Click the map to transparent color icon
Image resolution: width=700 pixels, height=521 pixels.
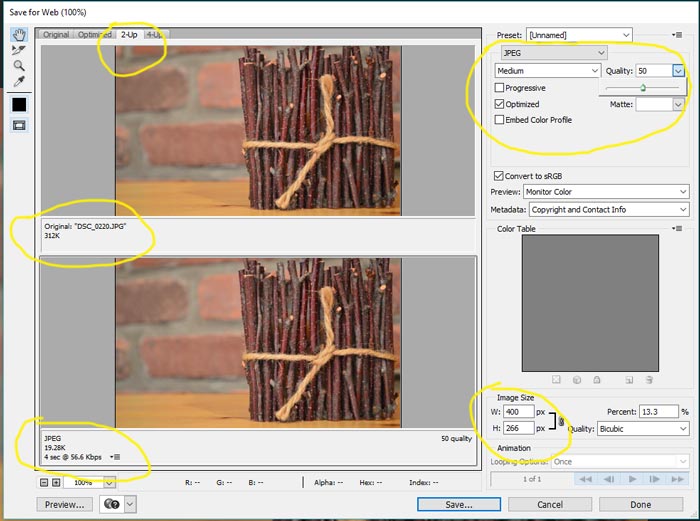click(x=556, y=379)
